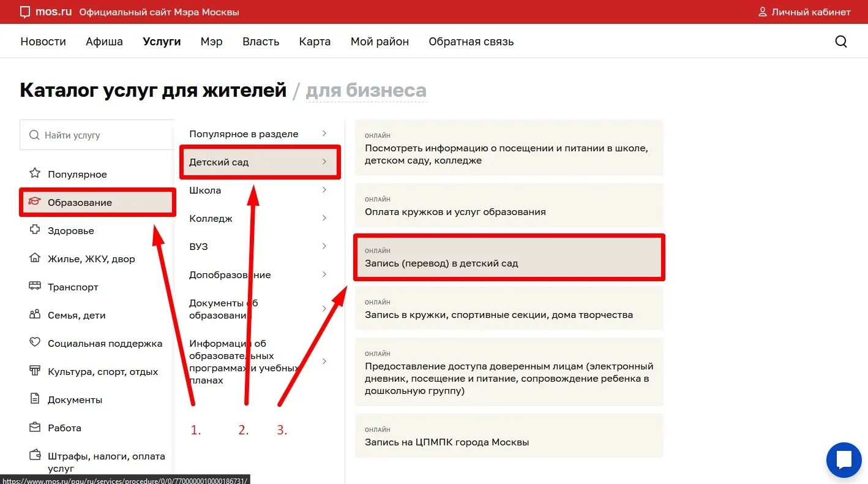The width and height of the screenshot is (868, 484).
Task: Click the bus icon for Транспорт
Action: pos(35,286)
